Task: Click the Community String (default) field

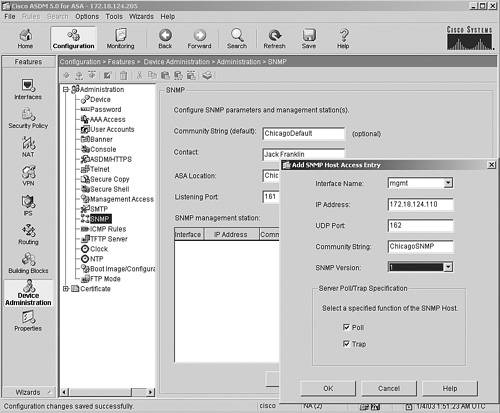Action: [303, 133]
